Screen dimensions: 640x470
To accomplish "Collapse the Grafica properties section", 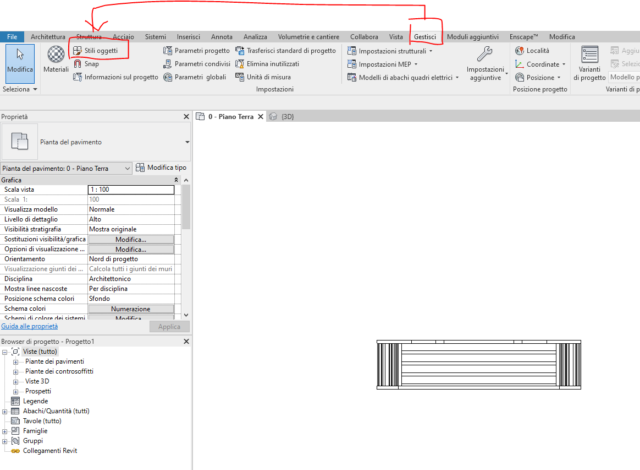I will [176, 180].
